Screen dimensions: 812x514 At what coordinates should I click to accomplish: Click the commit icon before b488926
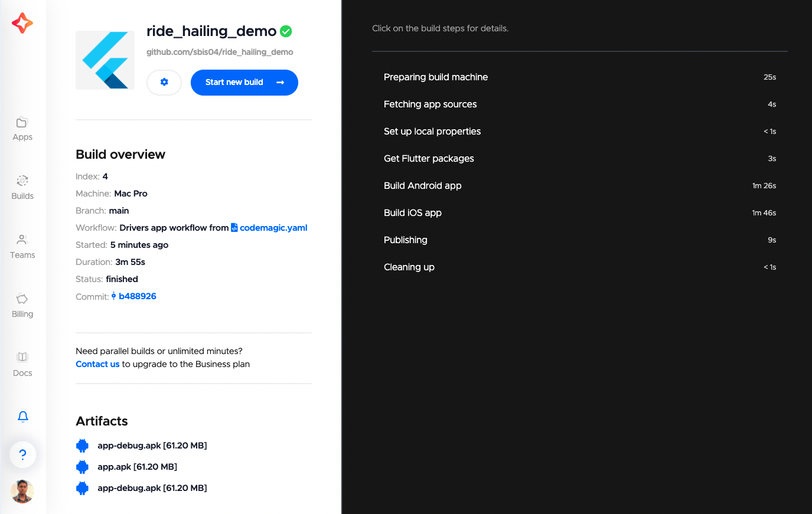113,296
